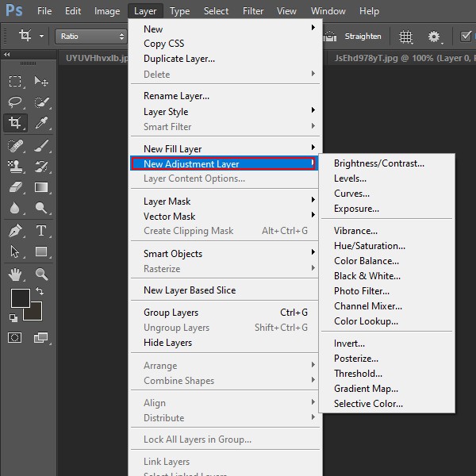Expand the Layer Mask submenu

pos(225,201)
